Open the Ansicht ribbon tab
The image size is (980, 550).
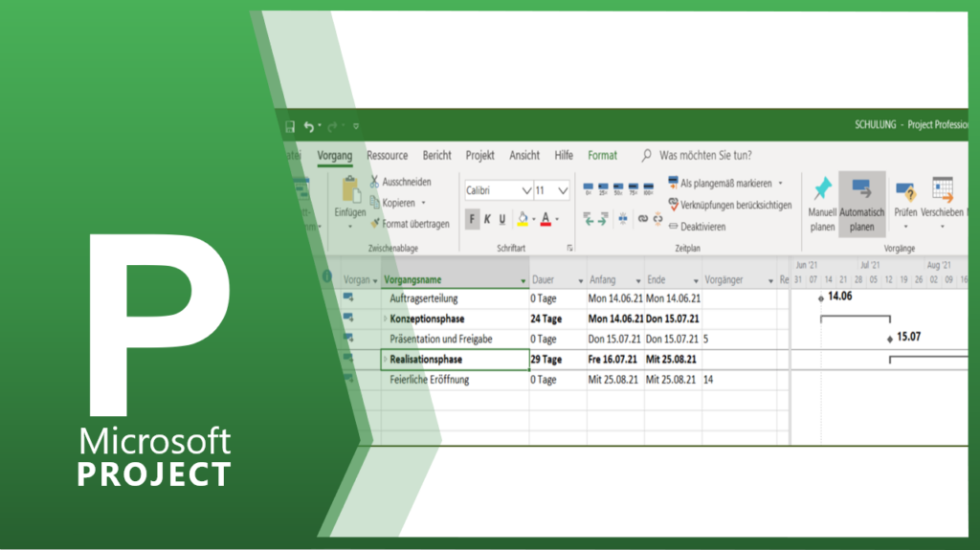click(x=524, y=156)
